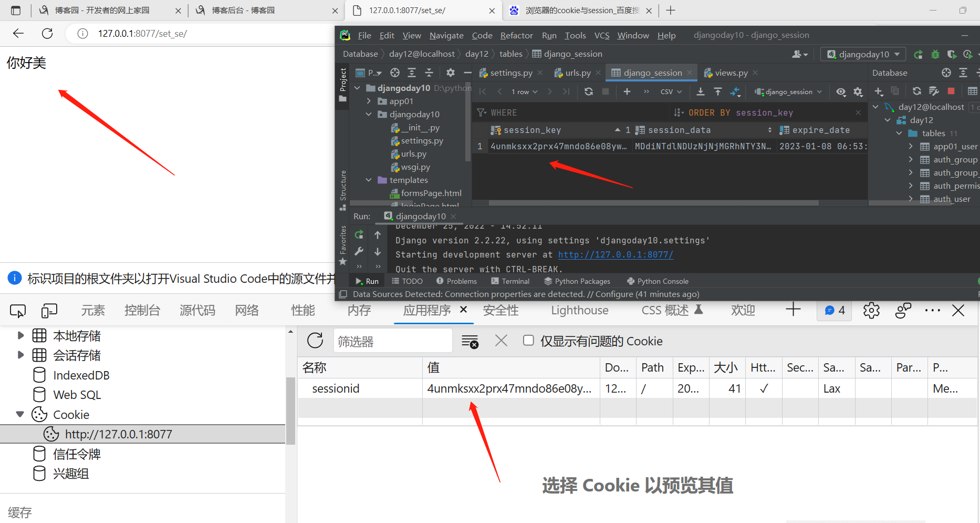Rerun djangoday10 from PyCharm top toolbar
Viewport: 980px width, 523px height.
[x=919, y=54]
